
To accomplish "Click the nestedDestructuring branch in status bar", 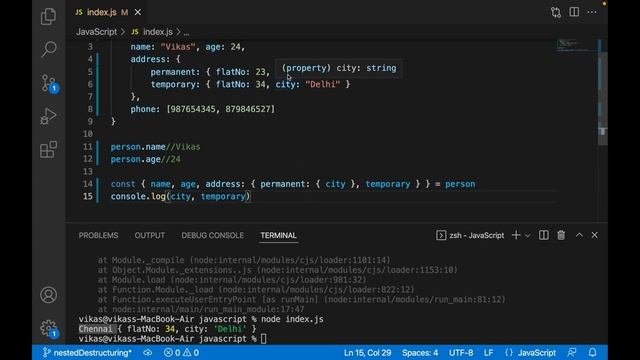I will coord(87,353).
